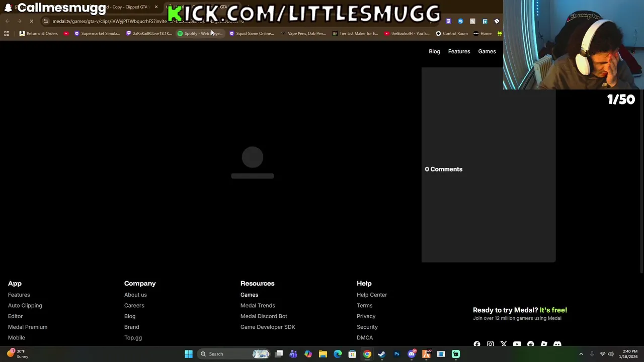644x362 pixels.
Task: Open the Supermarket Simula... bookmark
Action: coord(97,34)
